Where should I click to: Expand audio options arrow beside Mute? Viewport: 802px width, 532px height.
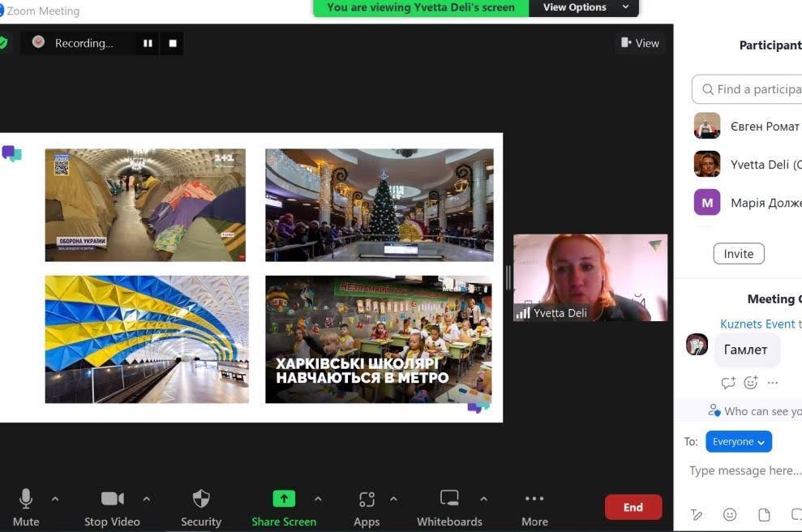[x=55, y=499]
